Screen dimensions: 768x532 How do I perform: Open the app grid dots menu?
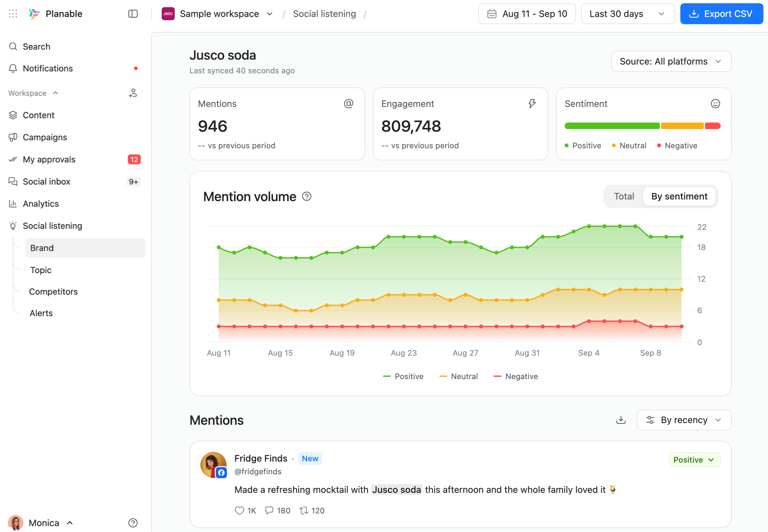click(13, 14)
